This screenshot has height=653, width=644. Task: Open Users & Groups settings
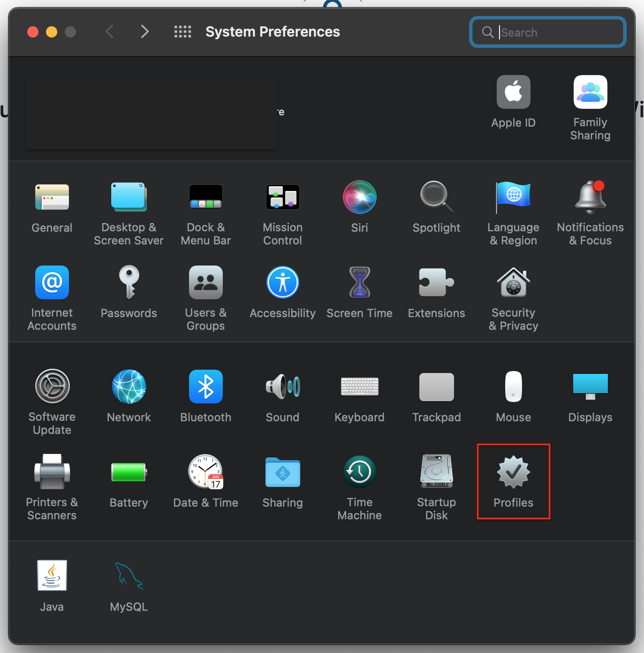(x=205, y=282)
